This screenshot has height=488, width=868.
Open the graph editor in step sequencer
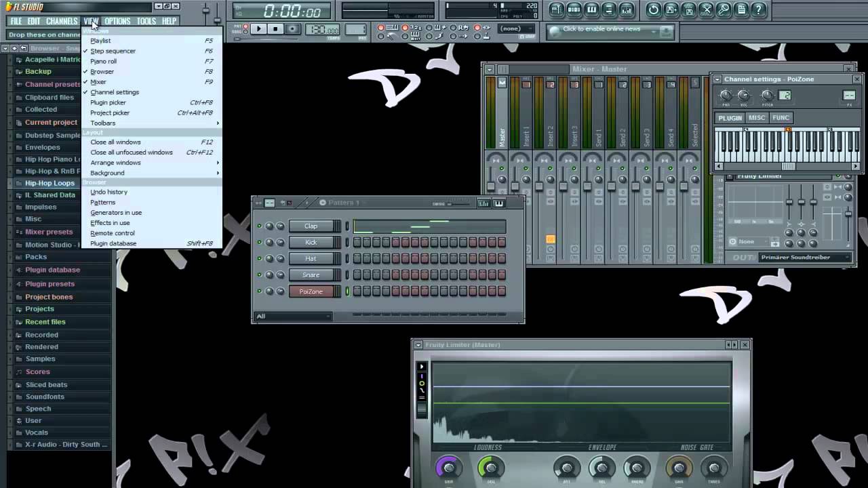click(484, 203)
